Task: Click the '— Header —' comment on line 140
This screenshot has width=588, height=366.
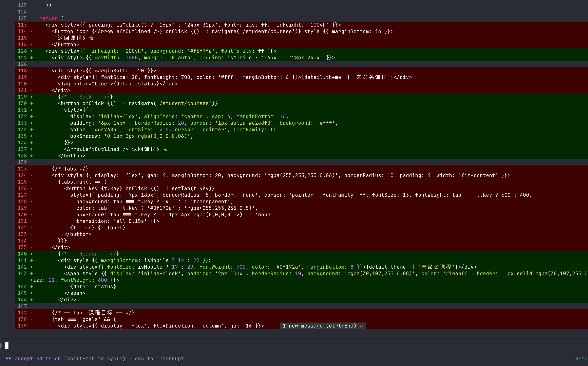Action: pos(88,254)
